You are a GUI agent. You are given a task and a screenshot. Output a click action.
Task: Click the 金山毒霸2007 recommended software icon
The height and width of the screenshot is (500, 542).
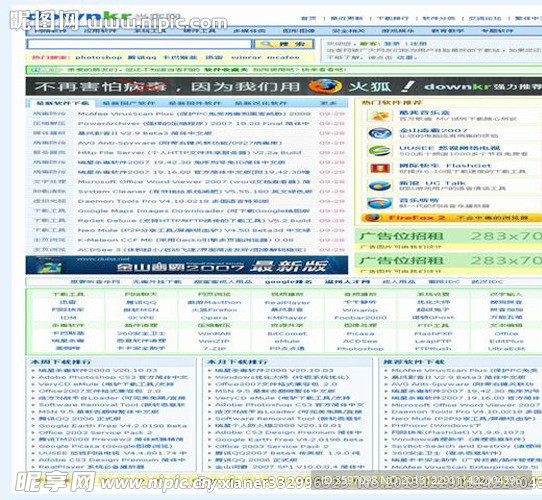[x=380, y=133]
